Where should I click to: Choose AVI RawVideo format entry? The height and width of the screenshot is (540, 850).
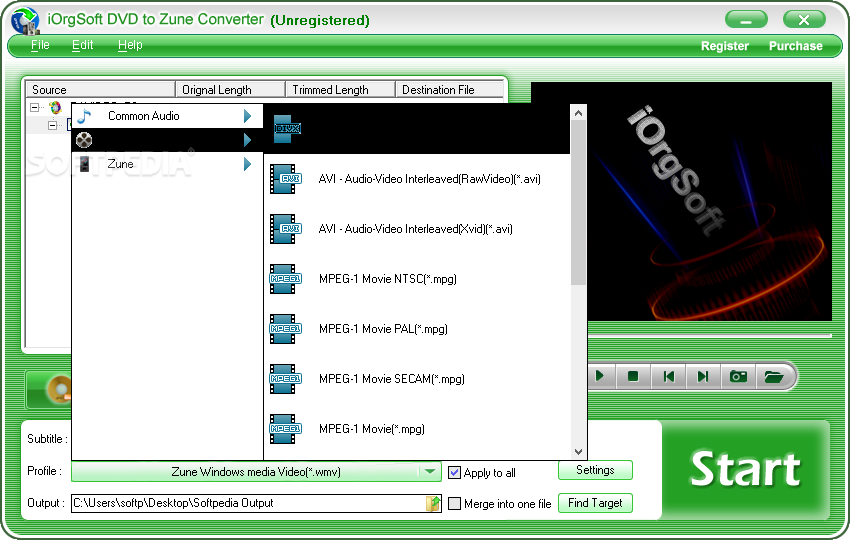pos(417,179)
